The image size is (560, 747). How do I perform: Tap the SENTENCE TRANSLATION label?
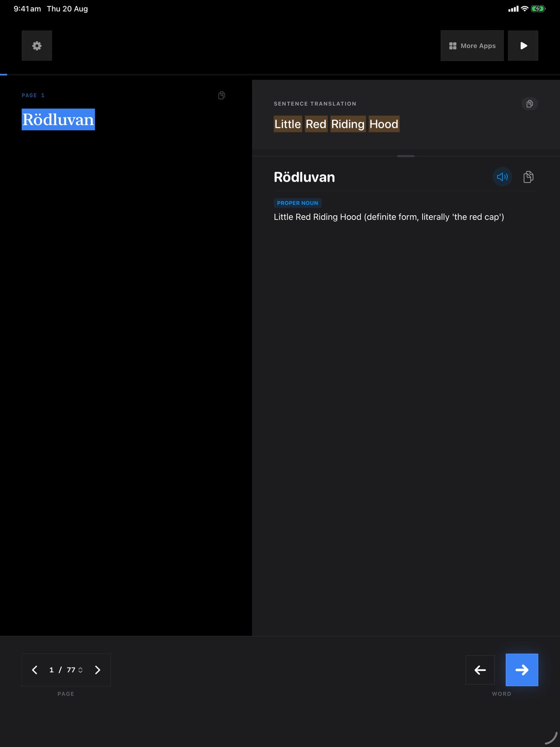coord(315,104)
